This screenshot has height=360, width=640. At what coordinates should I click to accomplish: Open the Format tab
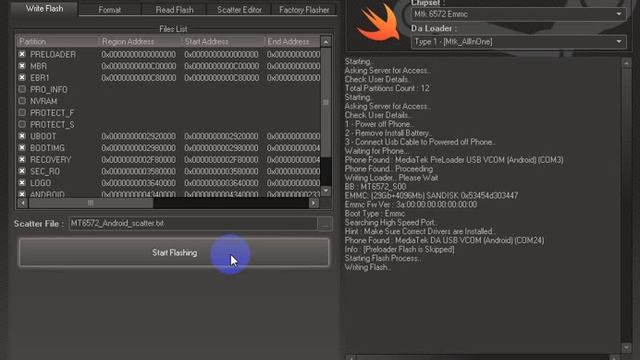click(109, 10)
